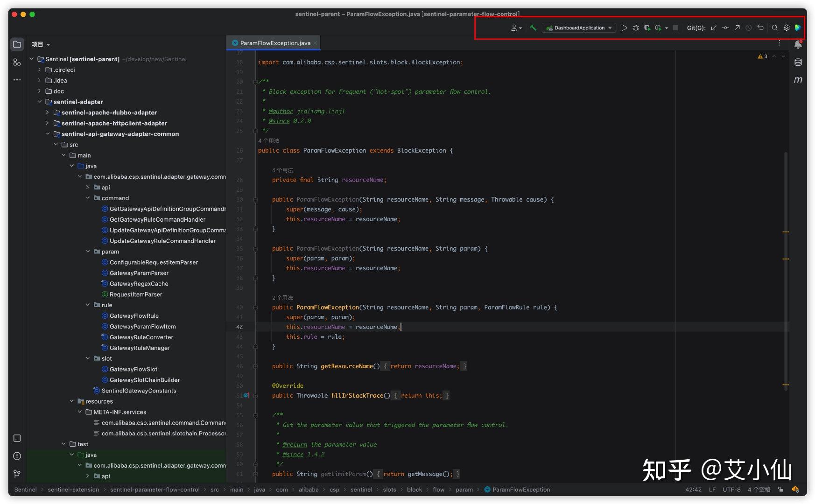Open the Maven tool window
Viewport: 815px width, 504px height.
(798, 80)
